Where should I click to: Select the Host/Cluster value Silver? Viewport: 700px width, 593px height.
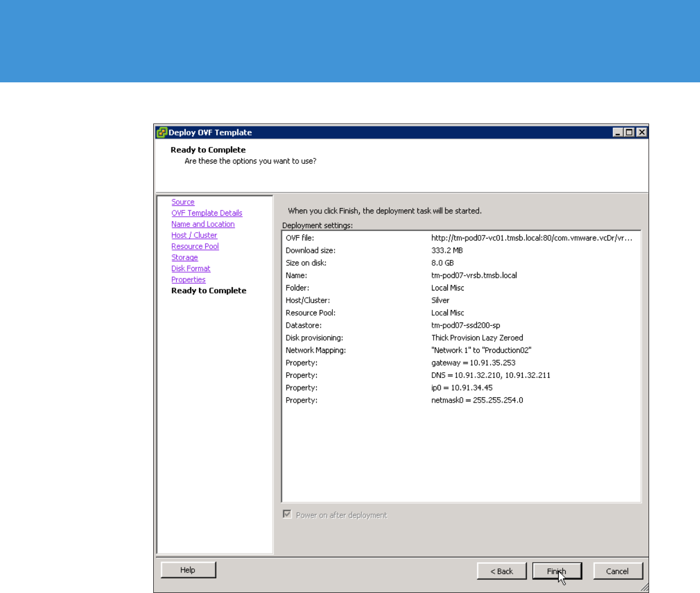(440, 300)
